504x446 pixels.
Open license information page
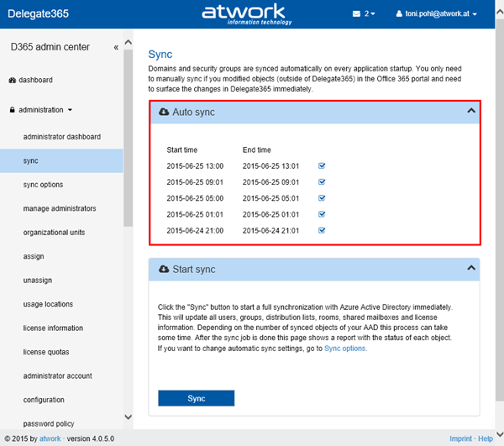click(x=53, y=328)
